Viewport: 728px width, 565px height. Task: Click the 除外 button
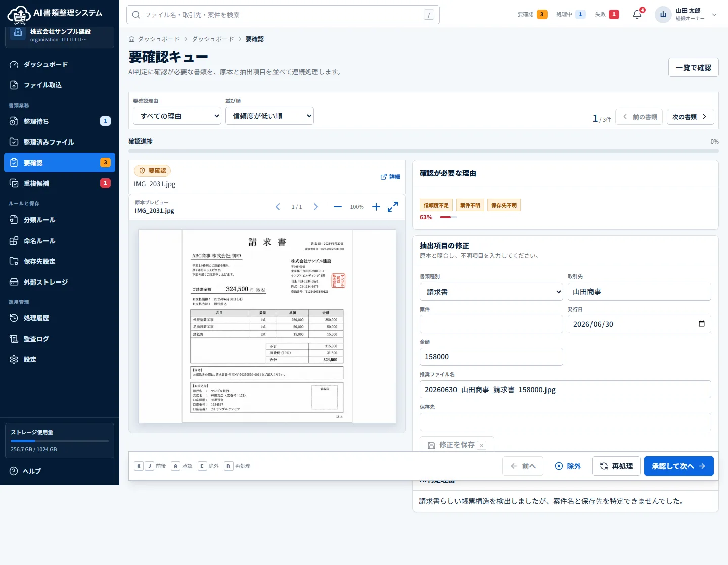tap(568, 466)
